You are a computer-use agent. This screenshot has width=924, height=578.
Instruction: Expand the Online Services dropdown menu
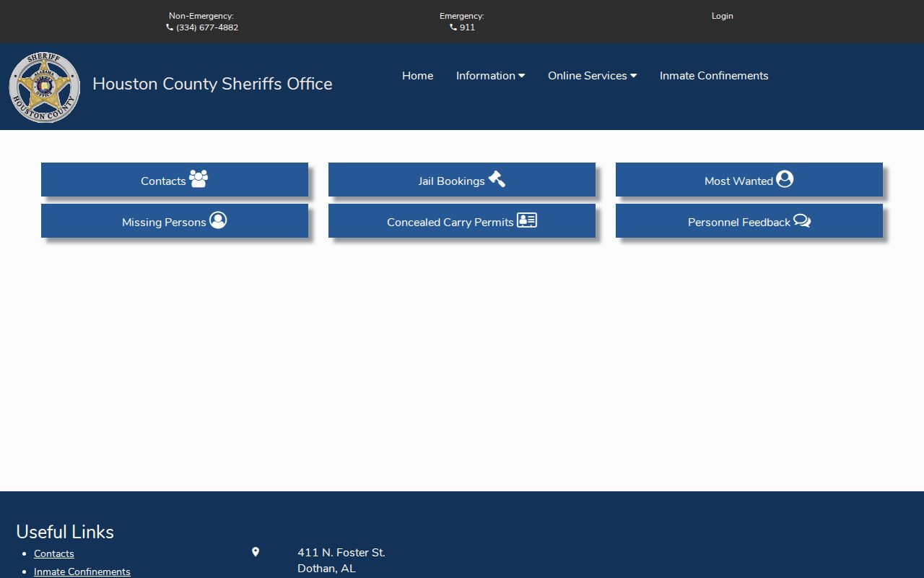[x=592, y=76]
